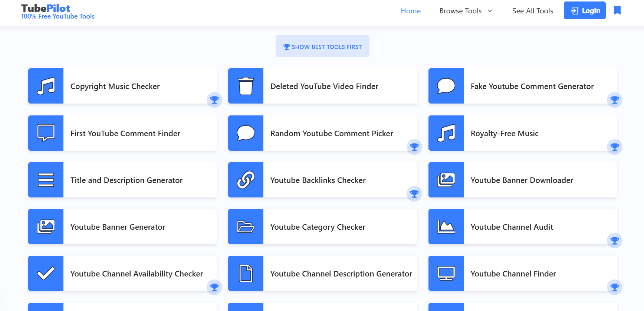The width and height of the screenshot is (644, 311).
Task: Open the Fake Youtube Comment Generator tool
Action: point(523,86)
